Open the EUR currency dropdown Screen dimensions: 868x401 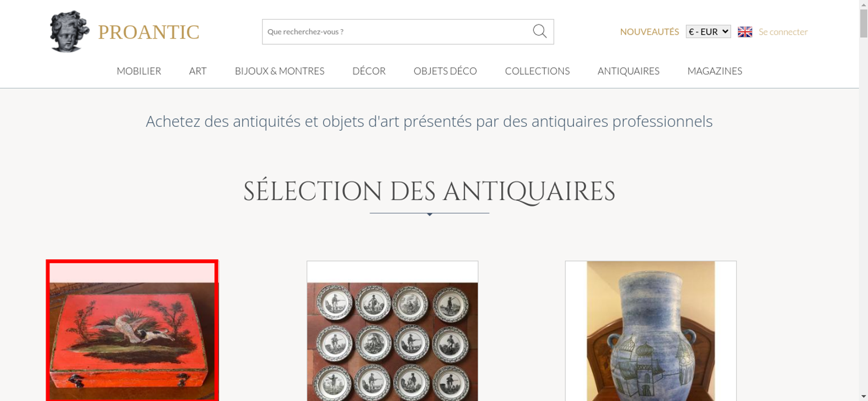tap(708, 32)
